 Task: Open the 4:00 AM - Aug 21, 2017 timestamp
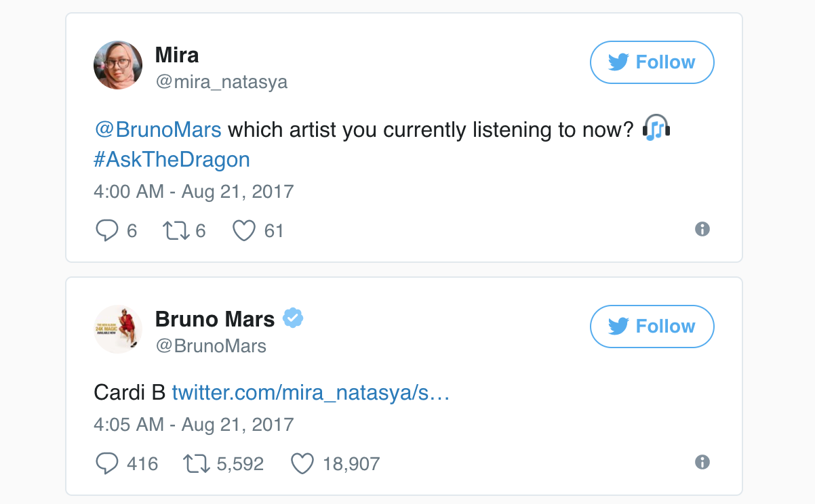tap(193, 191)
